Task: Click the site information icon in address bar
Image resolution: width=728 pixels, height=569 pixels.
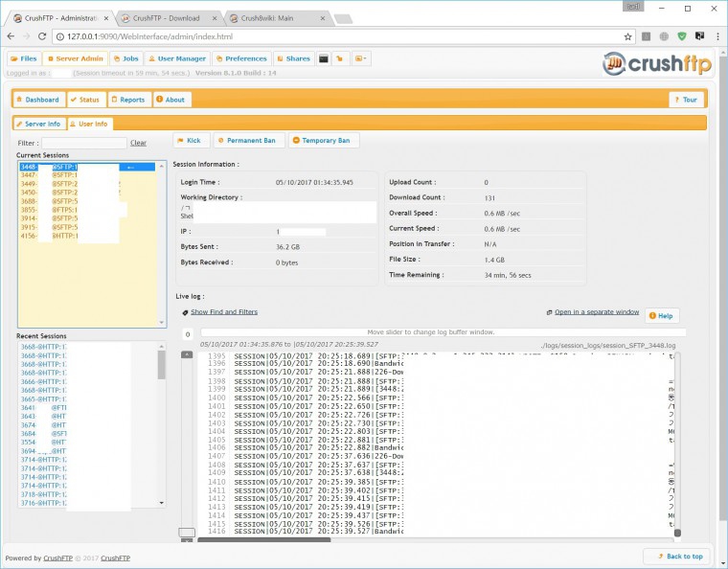Action: tap(60, 36)
